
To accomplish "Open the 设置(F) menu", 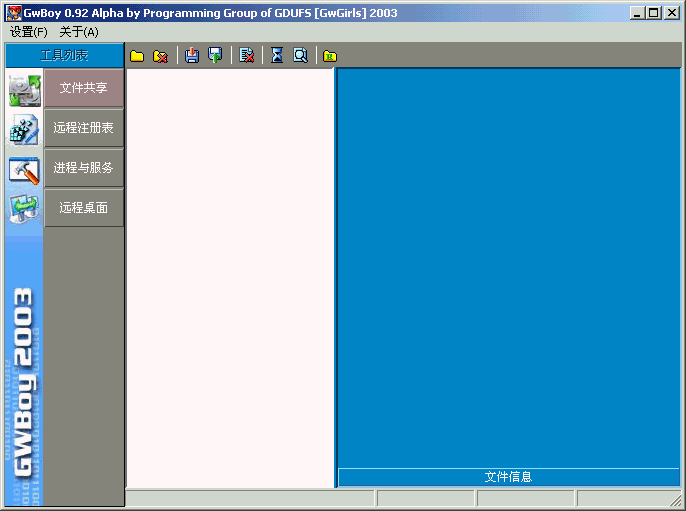I will click(29, 32).
